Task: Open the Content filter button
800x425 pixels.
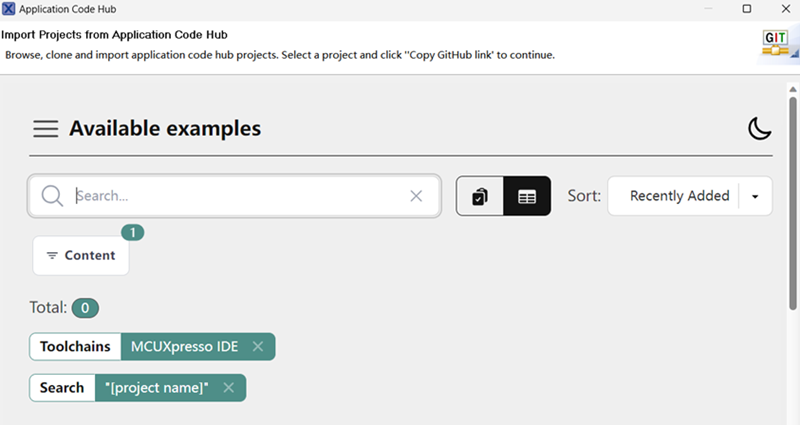Action: click(81, 255)
